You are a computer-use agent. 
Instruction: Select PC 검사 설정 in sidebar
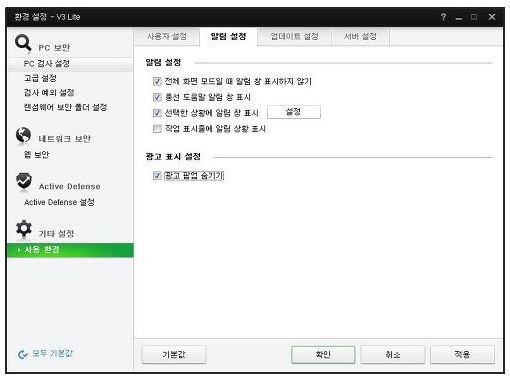(x=70, y=64)
